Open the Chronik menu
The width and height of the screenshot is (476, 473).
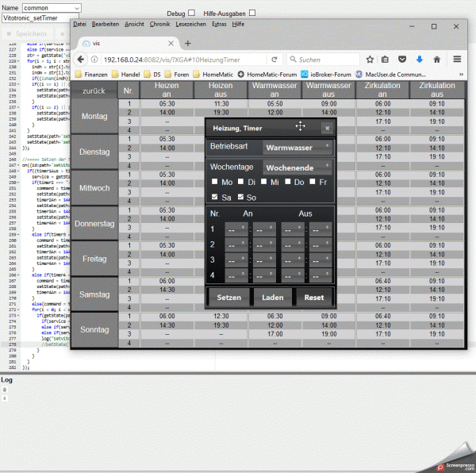159,25
